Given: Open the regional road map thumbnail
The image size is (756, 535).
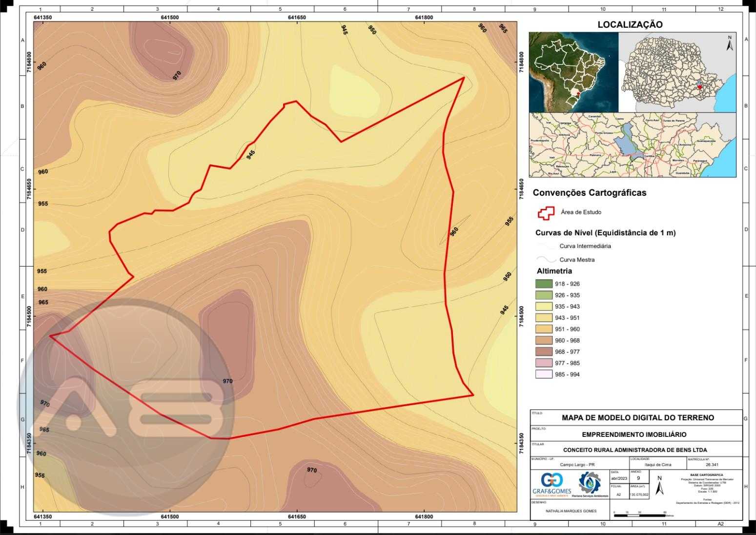Looking at the screenshot, I should tap(632, 145).
